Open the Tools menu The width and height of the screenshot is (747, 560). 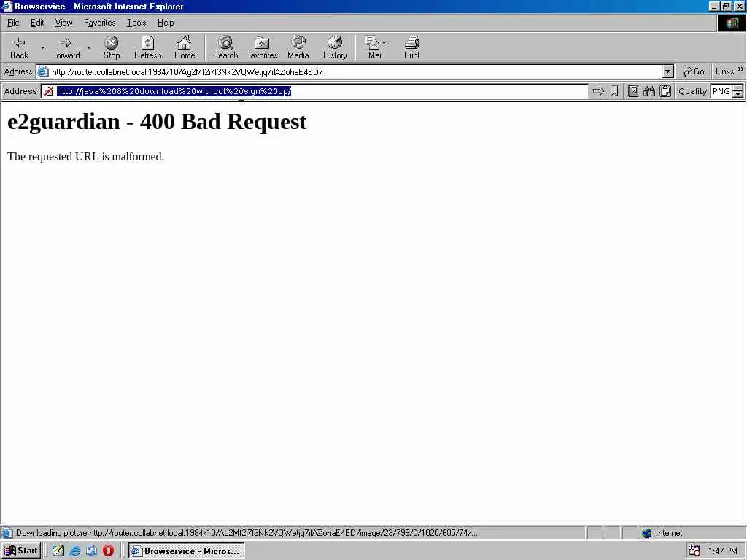point(136,23)
